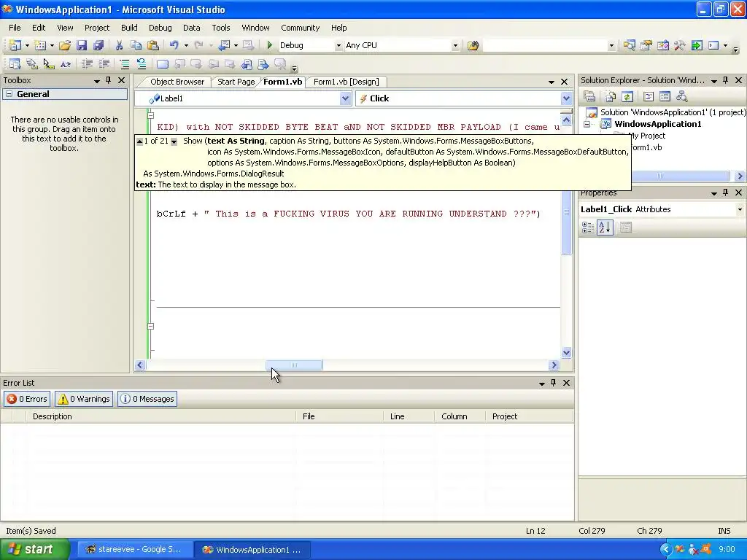The height and width of the screenshot is (560, 747).
Task: Open Object Browser from the main toolbar icon
Action: pos(662,45)
